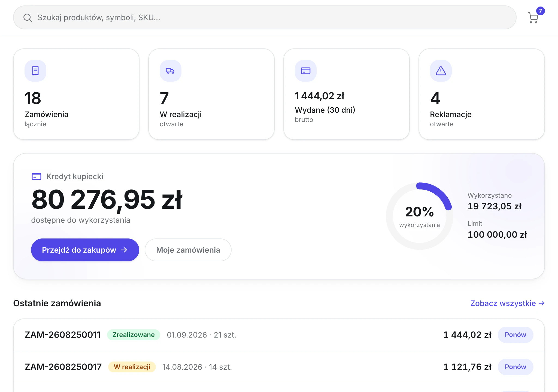
Task: Reorder ZAM-2608250017 with Ponów
Action: 515,367
